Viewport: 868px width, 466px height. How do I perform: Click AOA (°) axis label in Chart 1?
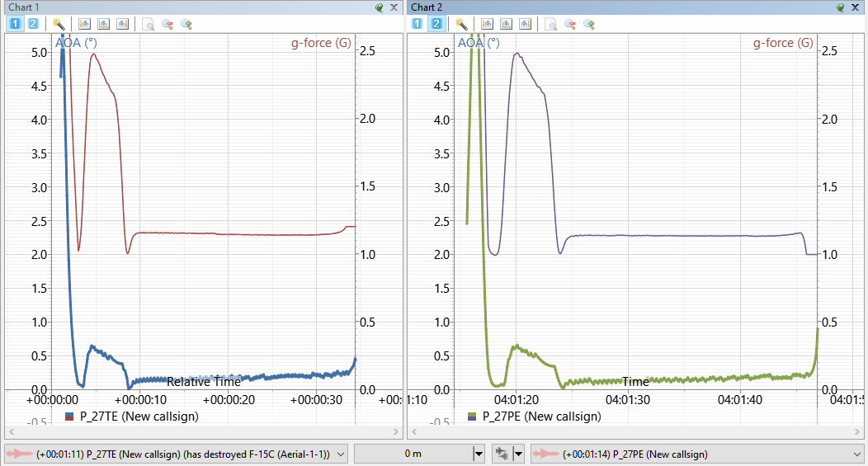[77, 43]
